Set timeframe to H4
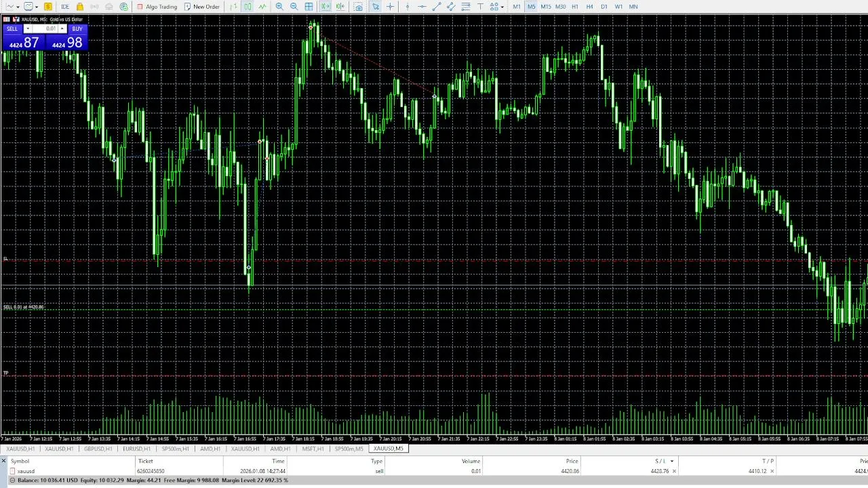 (x=589, y=7)
